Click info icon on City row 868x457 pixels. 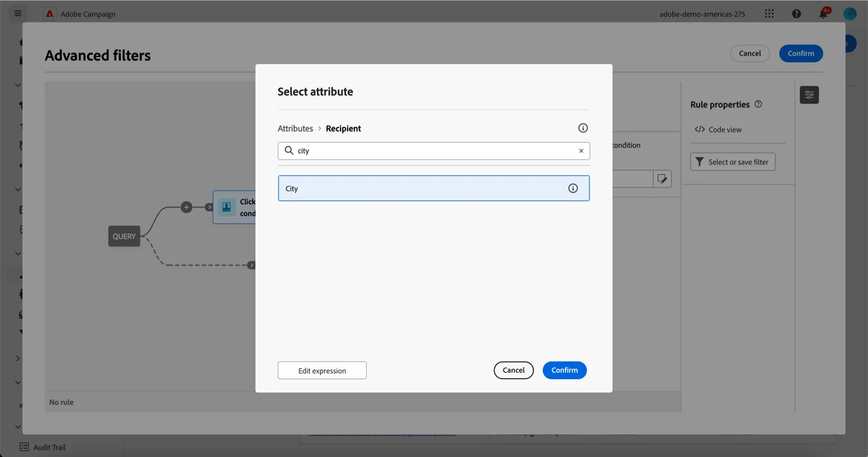[x=573, y=188]
